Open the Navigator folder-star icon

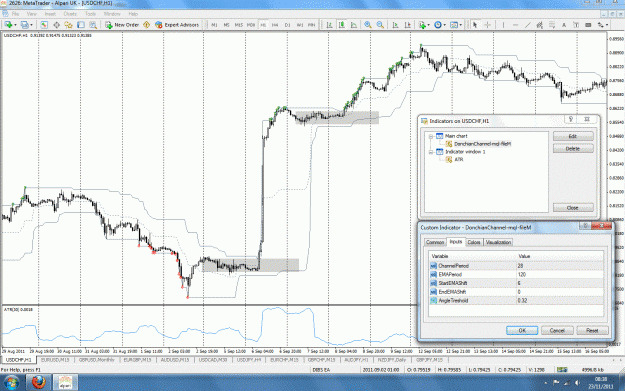[69, 25]
